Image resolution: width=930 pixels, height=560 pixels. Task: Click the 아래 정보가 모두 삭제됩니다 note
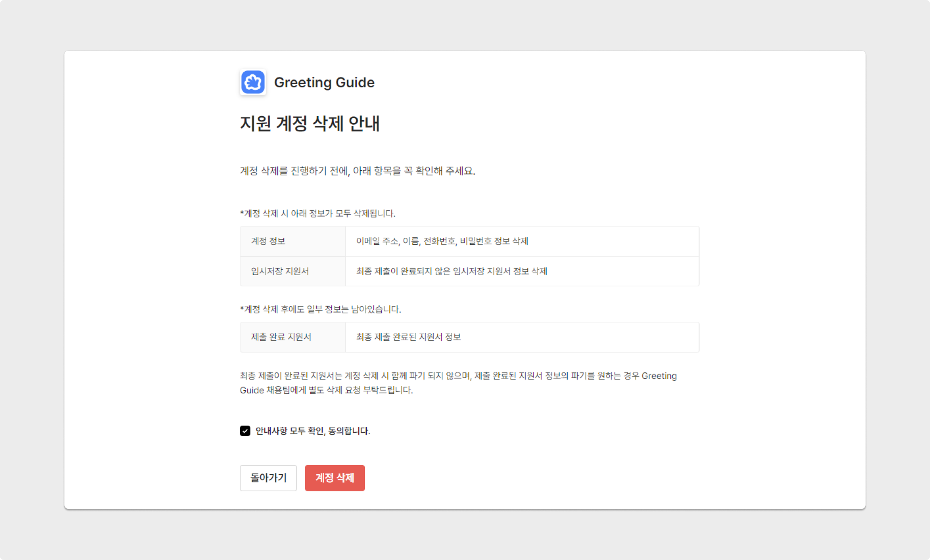pyautogui.click(x=318, y=213)
